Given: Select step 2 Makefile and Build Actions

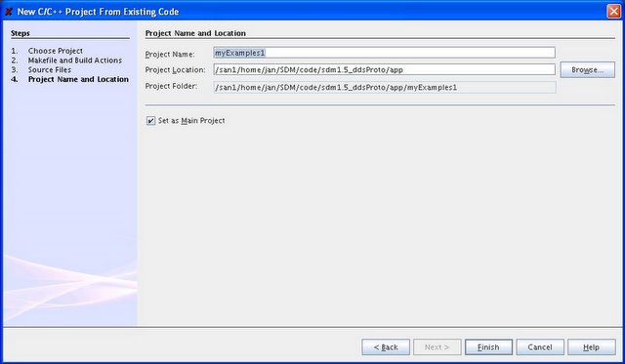Looking at the screenshot, I should (x=75, y=61).
